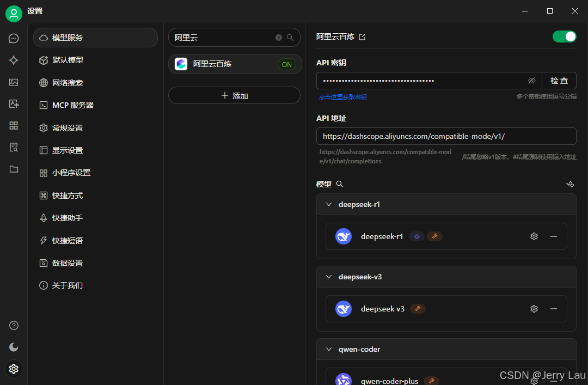Viewport: 588px width, 385px height.
Task: Open 关于我们 settings menu
Action: tap(96, 285)
